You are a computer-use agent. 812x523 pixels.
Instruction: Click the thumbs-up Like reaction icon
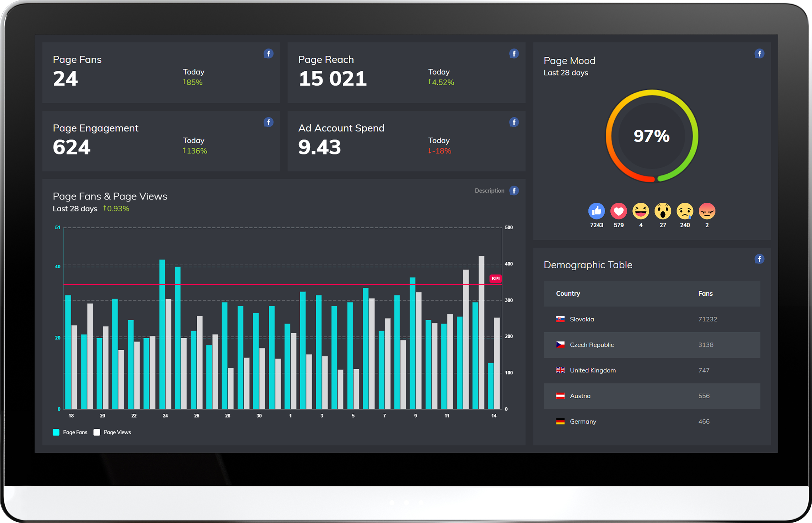596,211
